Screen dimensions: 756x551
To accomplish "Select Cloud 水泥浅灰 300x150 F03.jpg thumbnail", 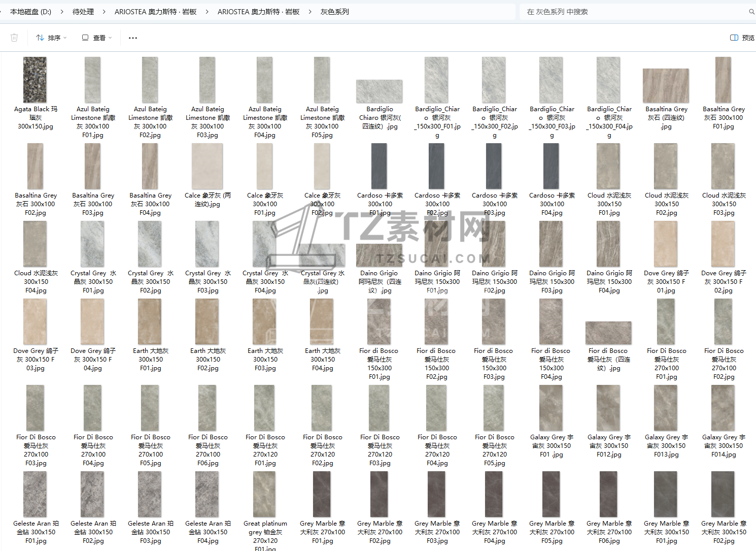I will tap(723, 166).
